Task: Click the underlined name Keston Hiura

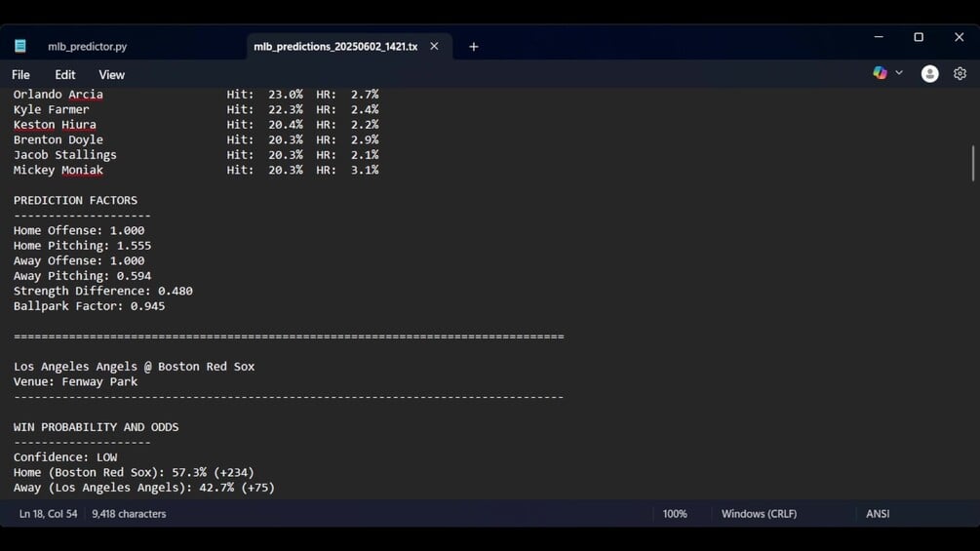Action: click(x=55, y=125)
